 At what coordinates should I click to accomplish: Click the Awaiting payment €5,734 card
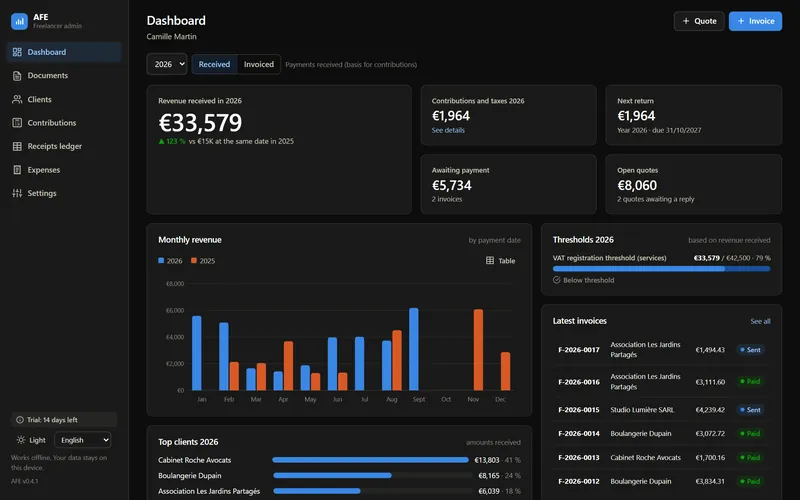508,184
